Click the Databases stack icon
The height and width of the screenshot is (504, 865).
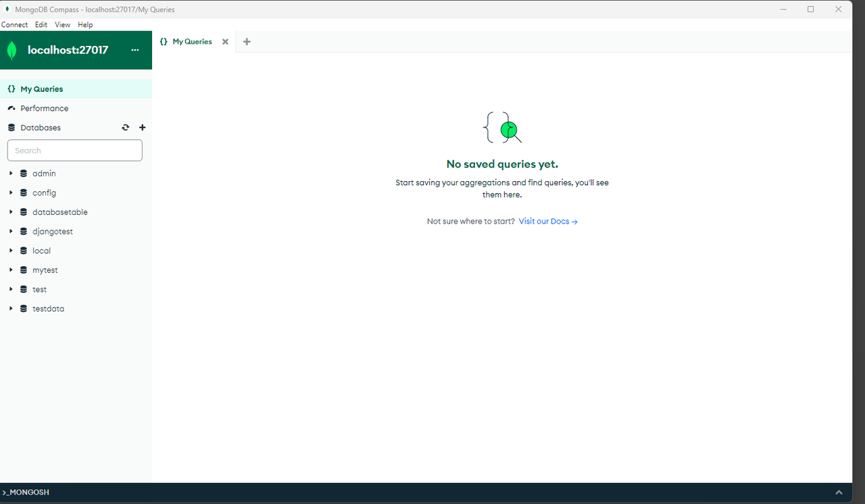[x=11, y=128]
